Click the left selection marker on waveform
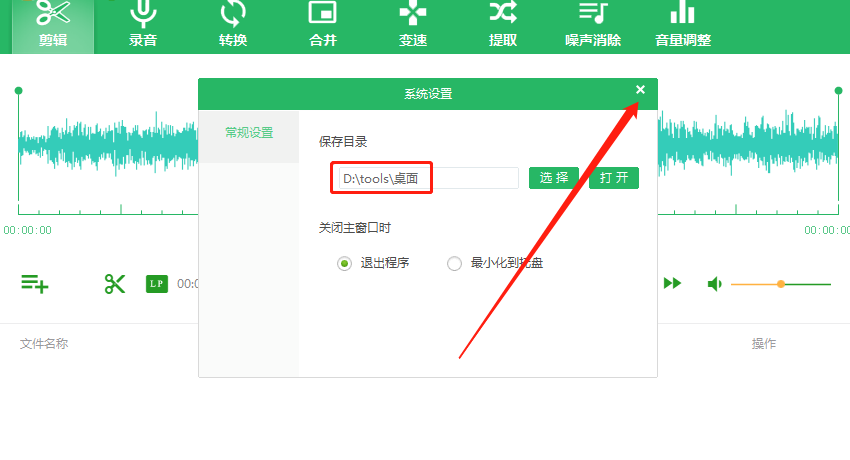The width and height of the screenshot is (850, 460). pos(18,90)
